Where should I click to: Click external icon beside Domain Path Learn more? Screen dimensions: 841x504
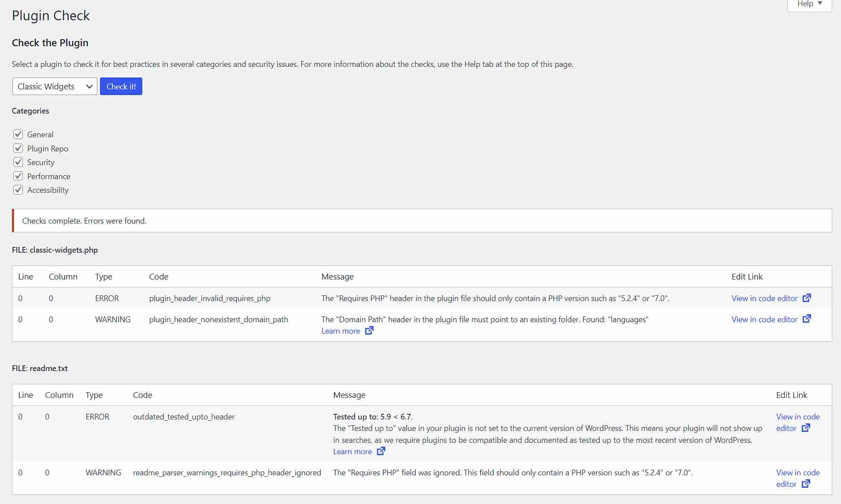pos(369,331)
